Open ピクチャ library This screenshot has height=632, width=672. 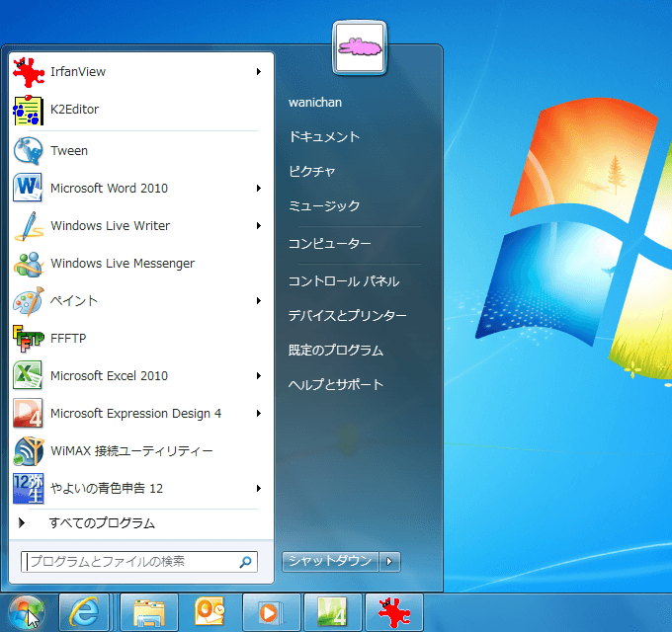coord(311,171)
